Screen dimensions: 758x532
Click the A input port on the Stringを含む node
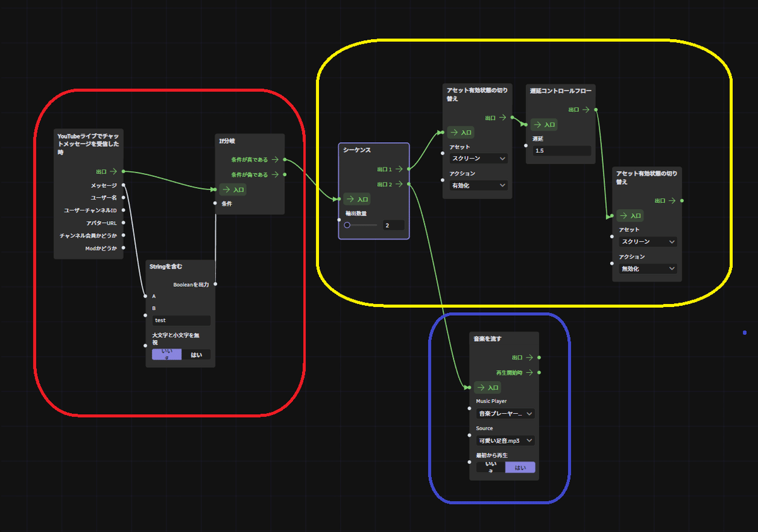(146, 296)
